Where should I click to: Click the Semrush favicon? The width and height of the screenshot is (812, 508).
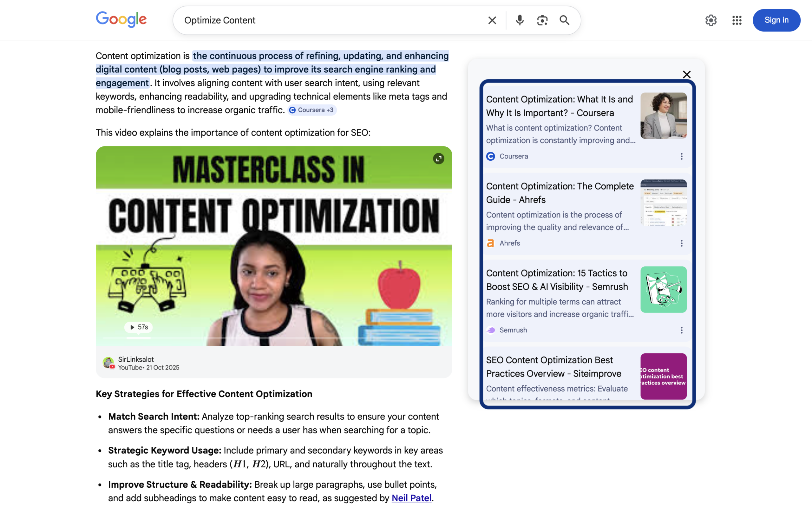pos(491,330)
